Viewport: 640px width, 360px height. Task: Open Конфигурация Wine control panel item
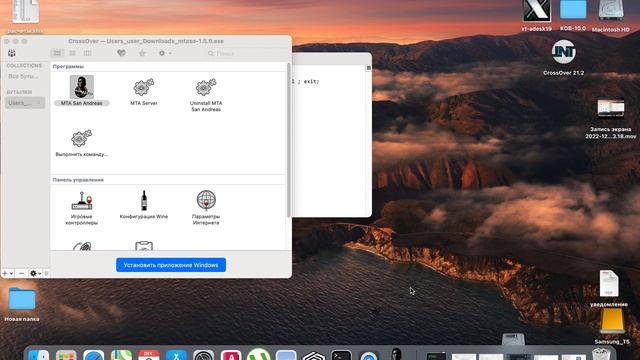coord(144,200)
